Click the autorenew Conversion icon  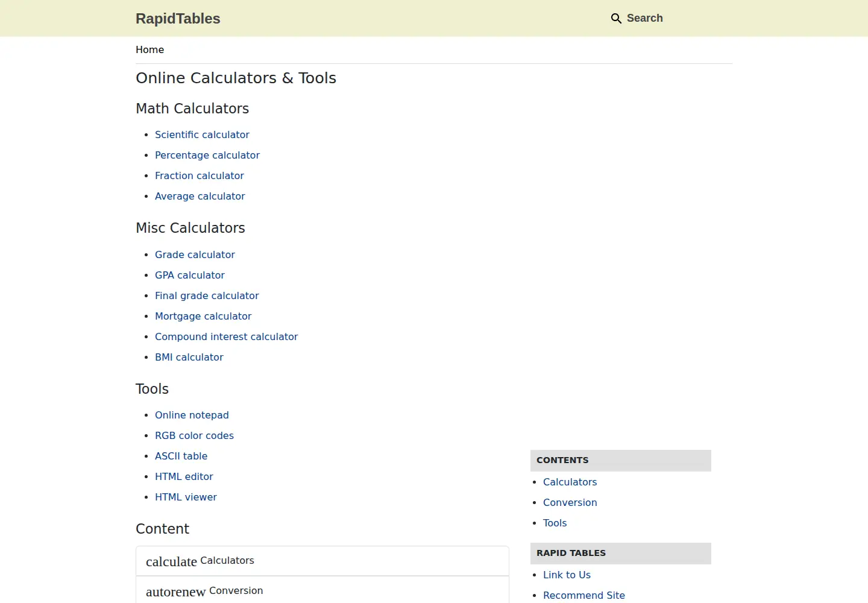point(176,592)
